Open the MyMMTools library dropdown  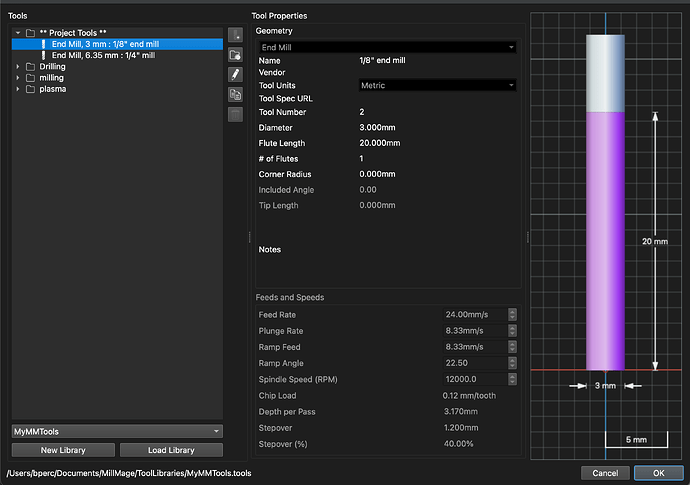point(117,431)
